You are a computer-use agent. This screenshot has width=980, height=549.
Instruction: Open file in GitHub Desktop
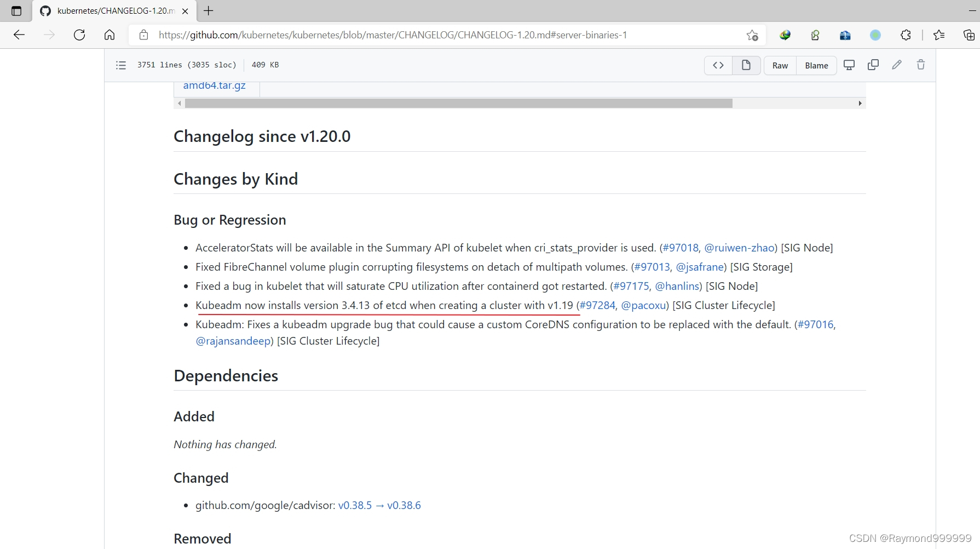point(849,65)
